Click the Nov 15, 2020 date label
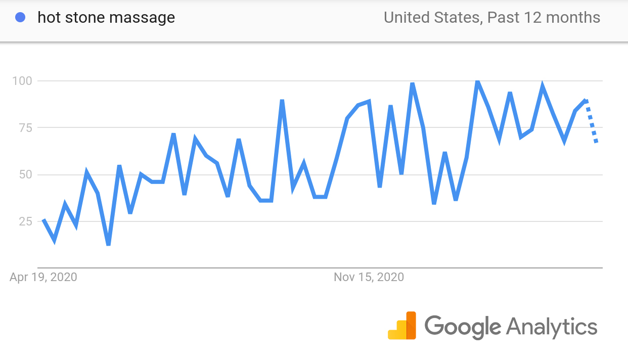The height and width of the screenshot is (364, 628). tap(369, 277)
